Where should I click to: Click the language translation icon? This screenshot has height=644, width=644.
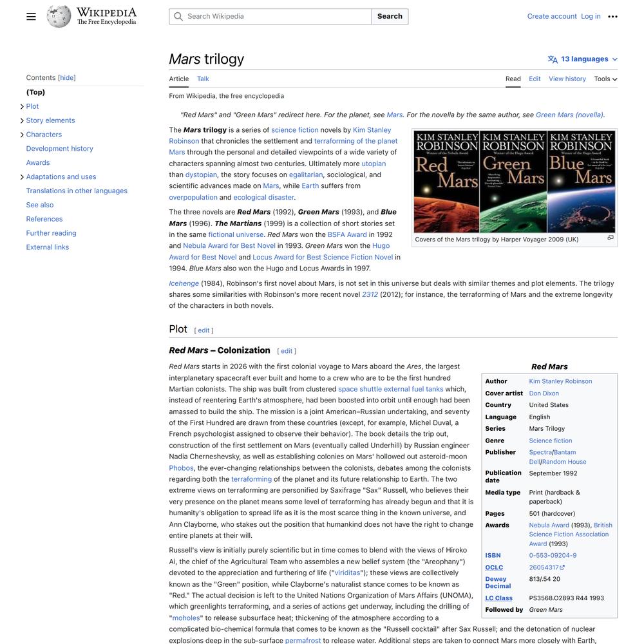(553, 59)
